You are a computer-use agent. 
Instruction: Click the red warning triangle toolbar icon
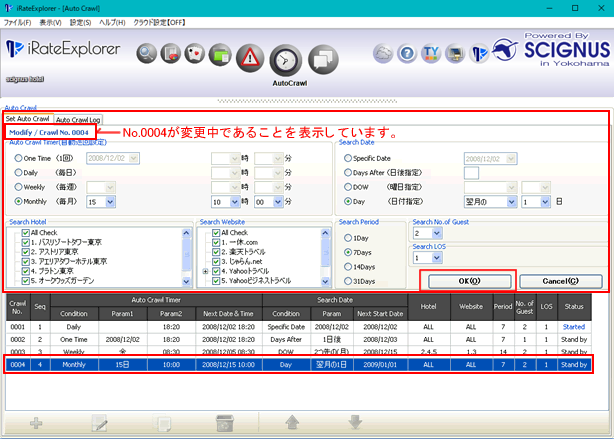pyautogui.click(x=250, y=54)
